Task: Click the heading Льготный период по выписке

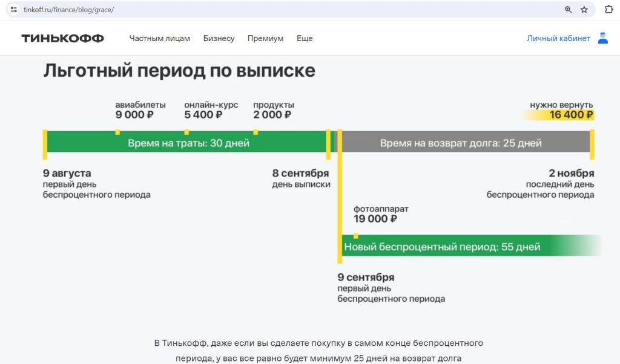Action: [178, 71]
